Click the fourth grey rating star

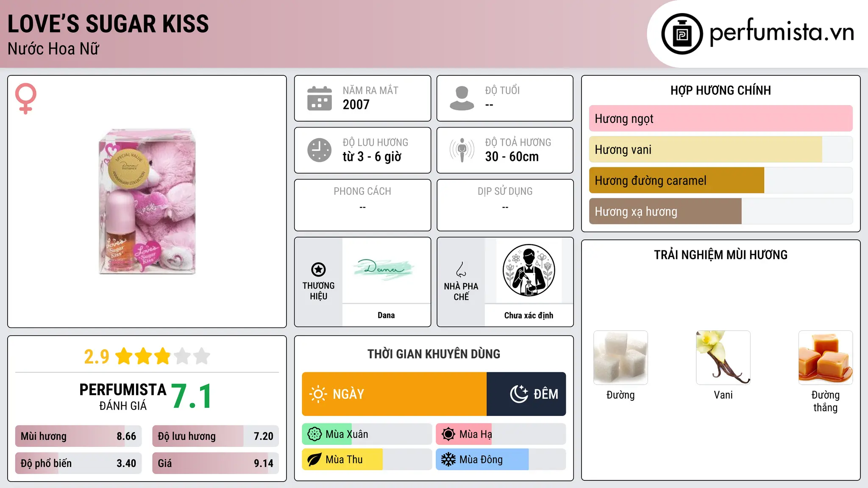pos(182,356)
